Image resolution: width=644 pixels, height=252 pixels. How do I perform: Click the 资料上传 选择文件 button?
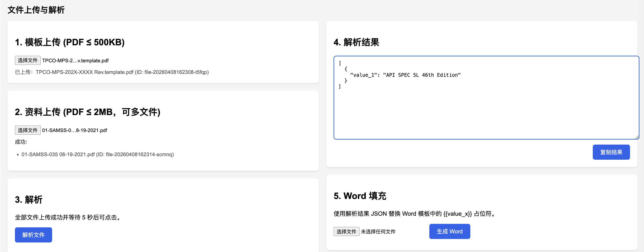(x=27, y=130)
